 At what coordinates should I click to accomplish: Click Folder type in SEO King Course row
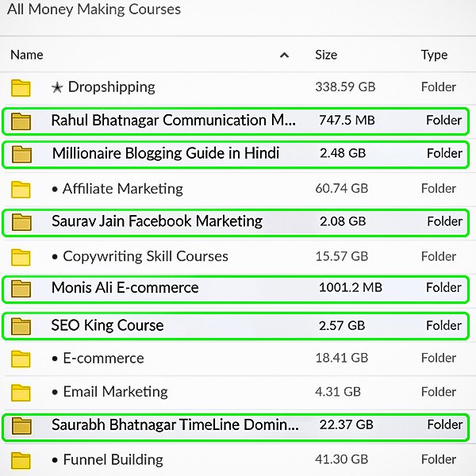coord(443,326)
